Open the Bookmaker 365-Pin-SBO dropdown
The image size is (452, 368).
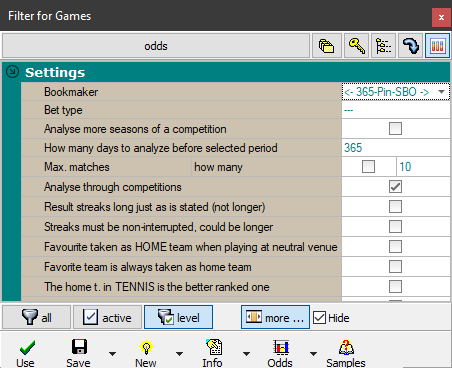click(x=396, y=92)
